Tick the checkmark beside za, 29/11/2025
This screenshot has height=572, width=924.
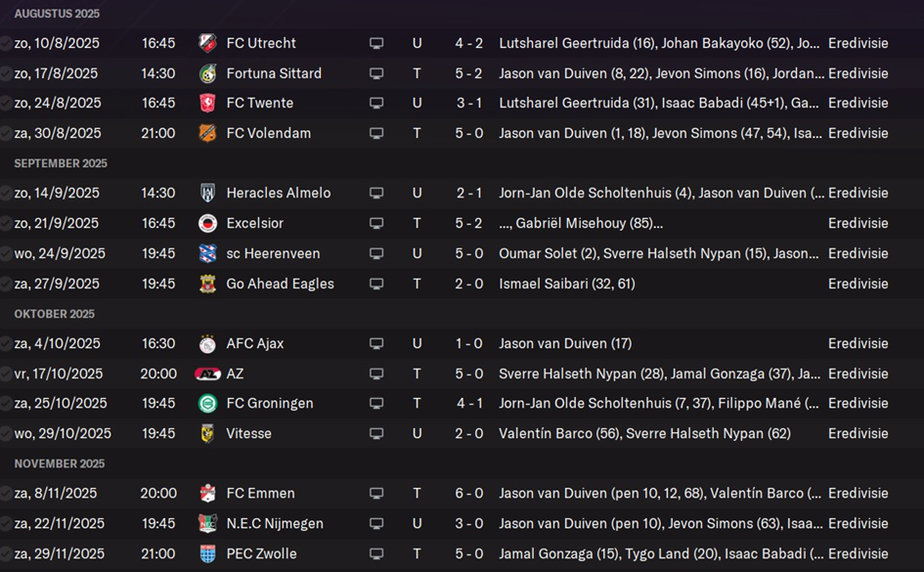(5, 553)
